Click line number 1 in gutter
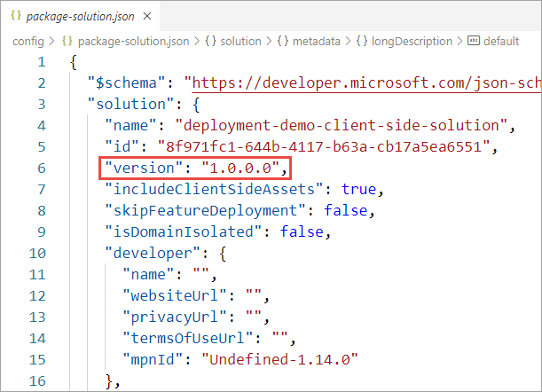The width and height of the screenshot is (542, 392). coord(42,62)
